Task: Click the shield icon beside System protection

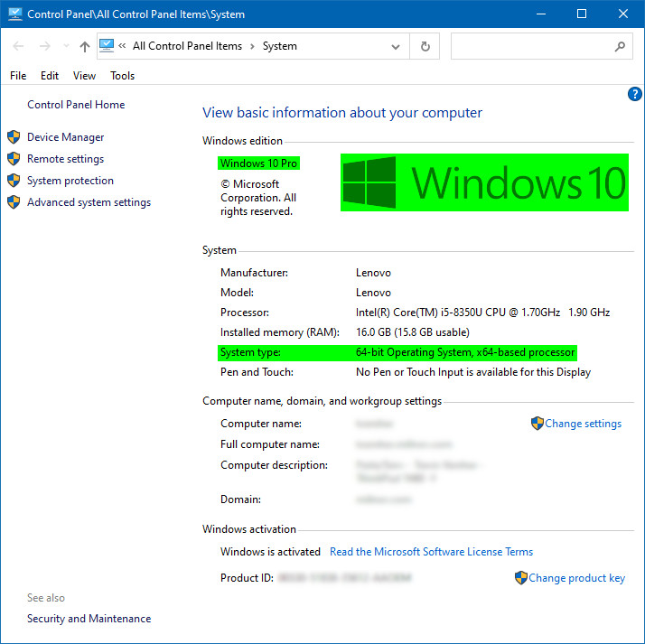Action: coord(14,181)
